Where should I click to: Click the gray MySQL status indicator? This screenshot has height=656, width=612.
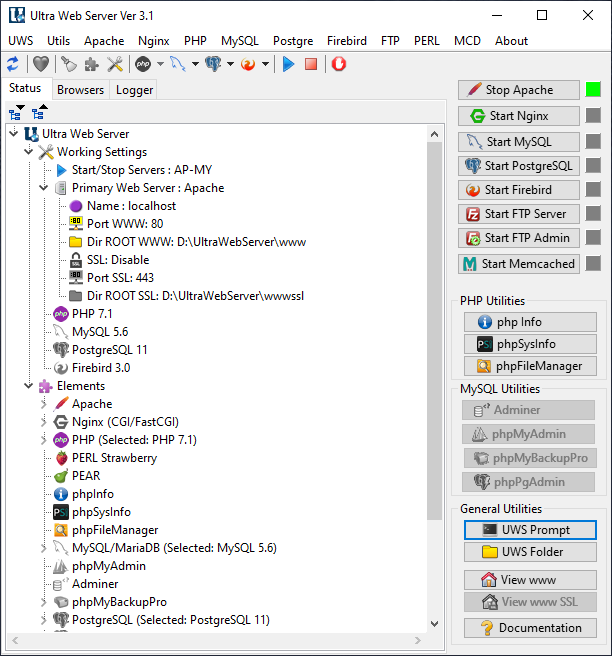coord(593,141)
